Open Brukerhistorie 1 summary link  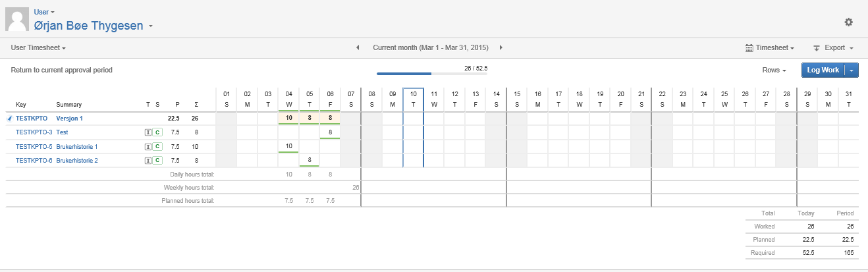[x=77, y=147]
